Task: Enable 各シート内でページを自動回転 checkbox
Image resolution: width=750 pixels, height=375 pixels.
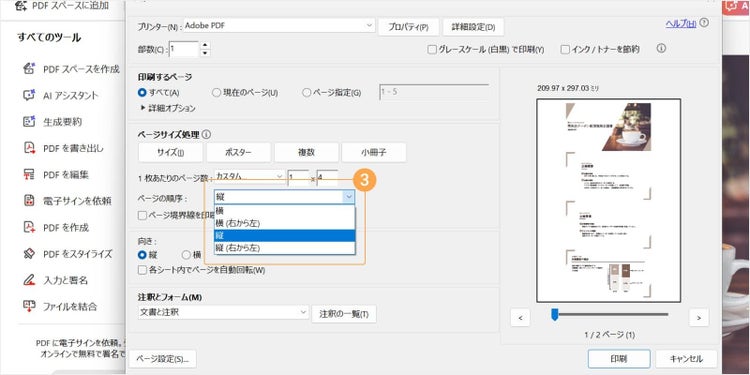Action: (x=142, y=270)
